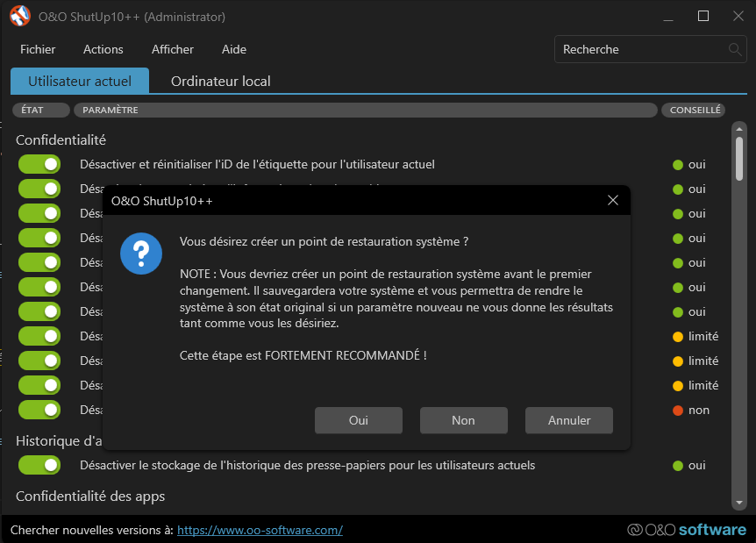This screenshot has height=543, width=756.
Task: Open the Actions menu
Action: [103, 50]
